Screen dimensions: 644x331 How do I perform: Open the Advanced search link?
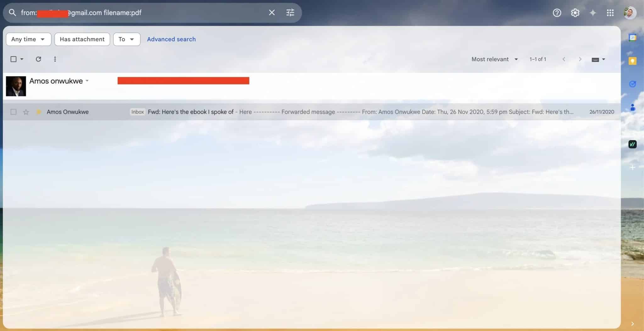(x=171, y=39)
